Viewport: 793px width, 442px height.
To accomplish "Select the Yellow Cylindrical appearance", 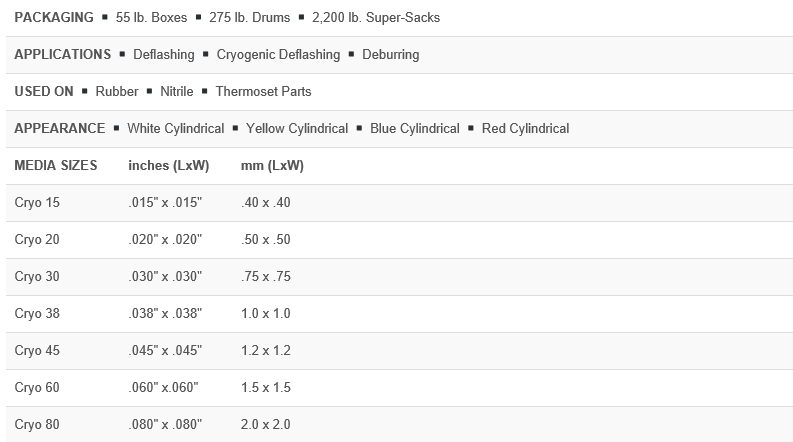I will point(296,128).
